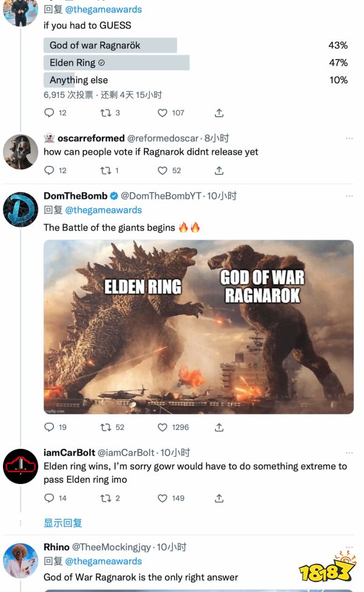The image size is (364, 592).
Task: Like the DomTheBomb Godzilla meme tweet
Action: tap(163, 428)
